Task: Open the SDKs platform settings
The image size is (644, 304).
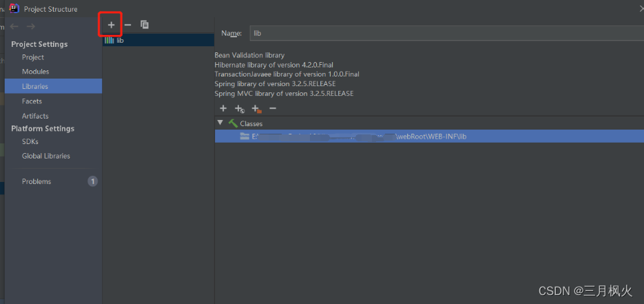Action: pos(30,141)
